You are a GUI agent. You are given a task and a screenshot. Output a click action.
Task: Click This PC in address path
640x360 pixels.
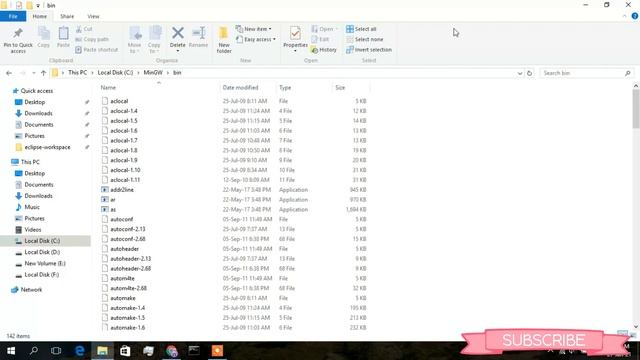78,73
